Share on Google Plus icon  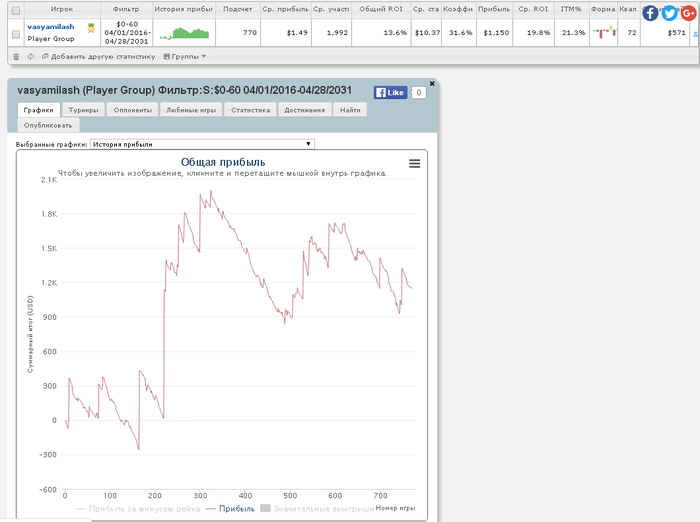pos(688,13)
